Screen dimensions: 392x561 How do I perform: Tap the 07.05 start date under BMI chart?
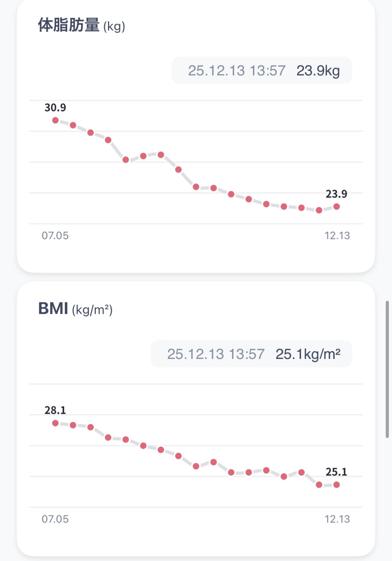(55, 519)
